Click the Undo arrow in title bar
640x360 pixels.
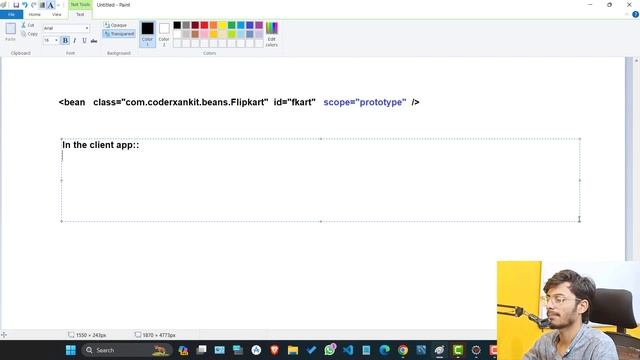pos(25,5)
